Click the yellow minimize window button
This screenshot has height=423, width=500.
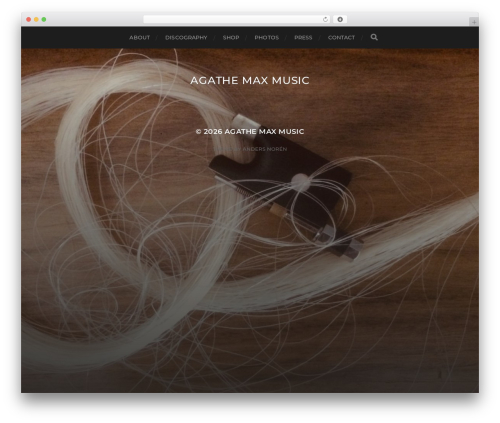pyautogui.click(x=36, y=19)
